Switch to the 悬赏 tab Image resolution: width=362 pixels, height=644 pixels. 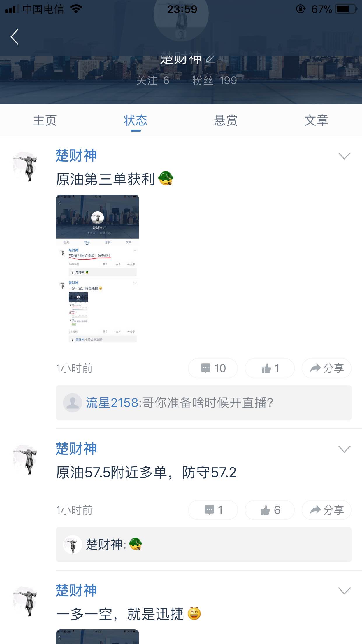point(226,120)
